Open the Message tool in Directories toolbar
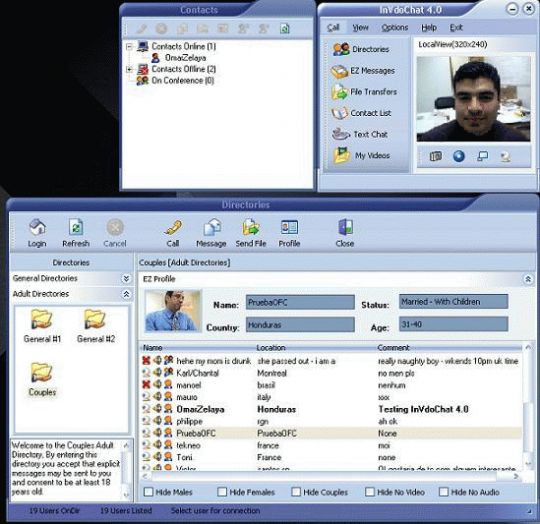 tap(211, 233)
